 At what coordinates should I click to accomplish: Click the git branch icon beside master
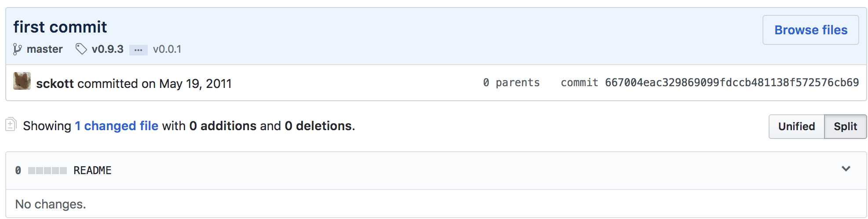pyautogui.click(x=17, y=49)
